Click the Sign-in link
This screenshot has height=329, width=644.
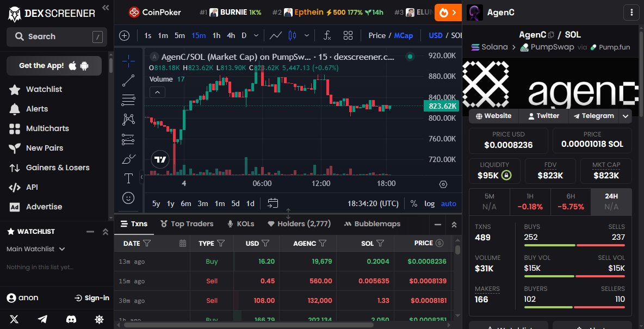click(92, 298)
